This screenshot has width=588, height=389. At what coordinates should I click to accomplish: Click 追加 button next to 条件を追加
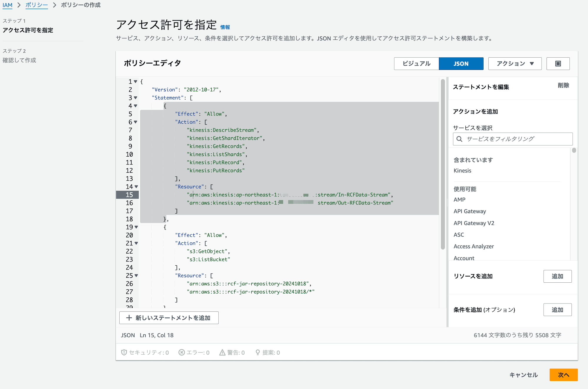[557, 310]
